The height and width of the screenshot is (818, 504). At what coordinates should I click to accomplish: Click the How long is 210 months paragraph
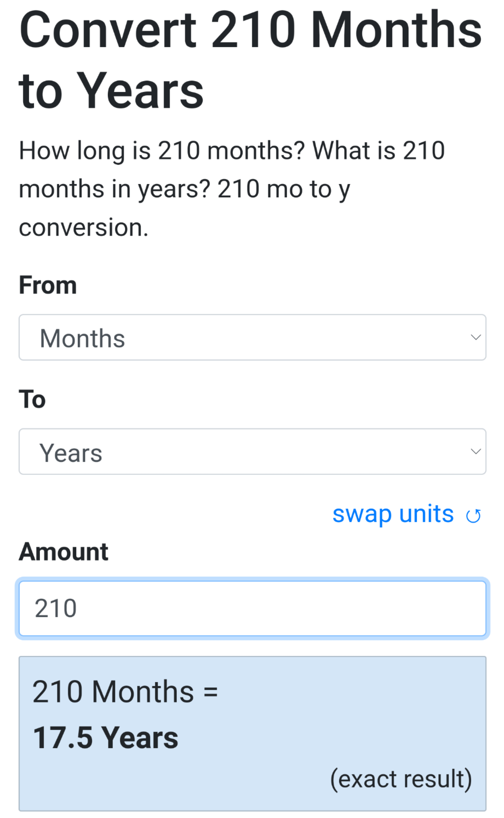232,189
